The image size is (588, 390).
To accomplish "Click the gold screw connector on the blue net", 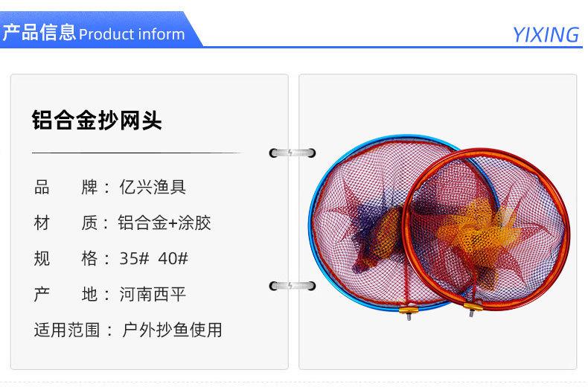I will (409, 311).
